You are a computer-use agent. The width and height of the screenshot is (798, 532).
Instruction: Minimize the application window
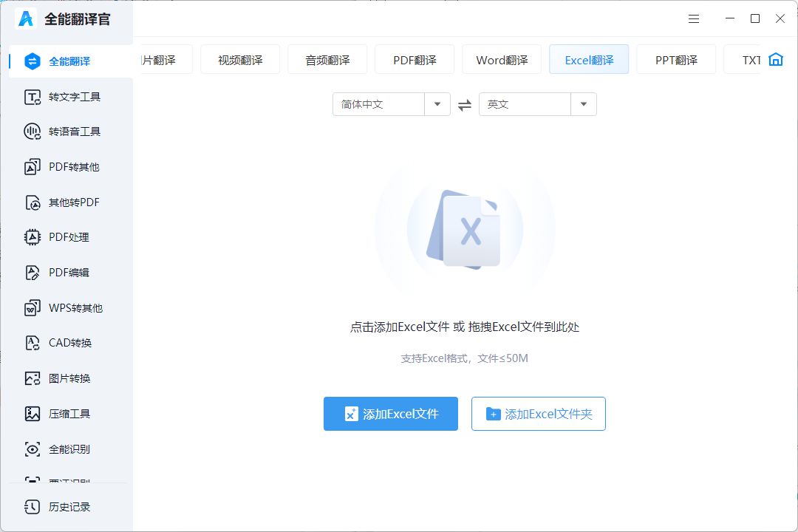[x=730, y=18]
